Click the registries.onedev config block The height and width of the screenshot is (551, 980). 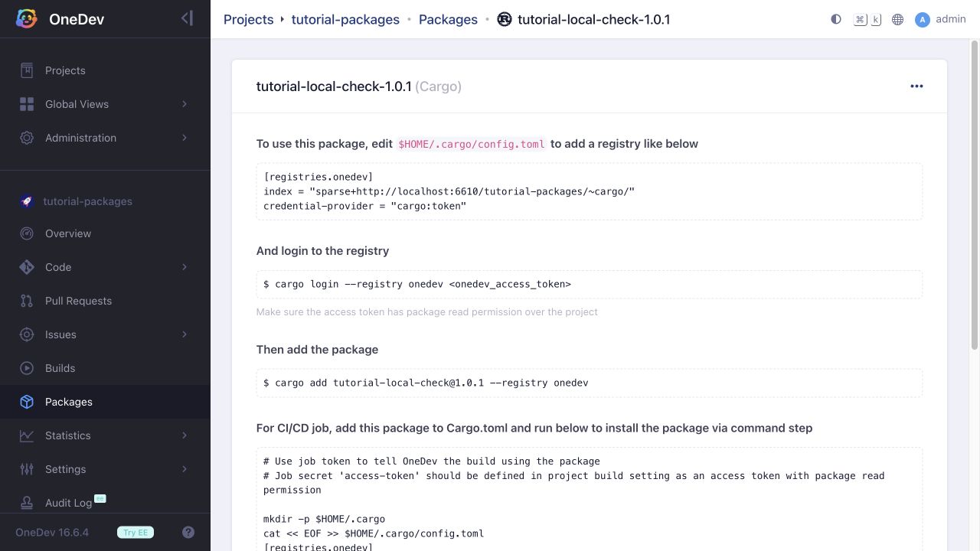(590, 191)
